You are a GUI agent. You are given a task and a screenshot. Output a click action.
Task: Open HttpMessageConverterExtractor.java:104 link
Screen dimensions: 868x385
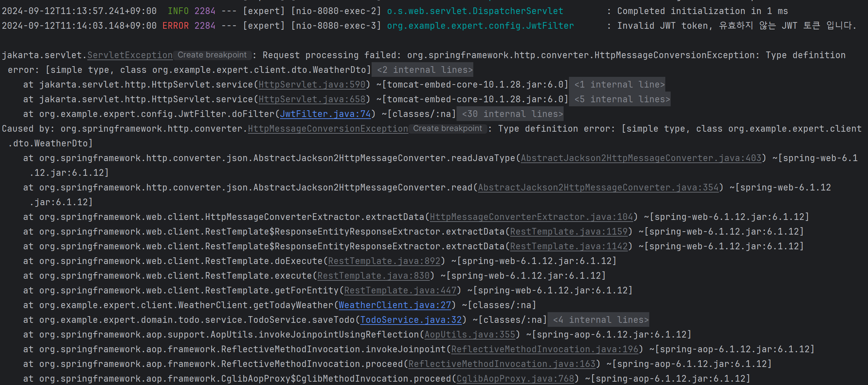pos(531,217)
